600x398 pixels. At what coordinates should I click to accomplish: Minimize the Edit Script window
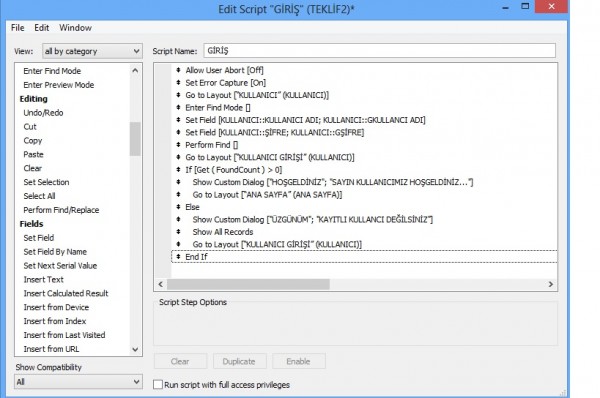pos(505,7)
